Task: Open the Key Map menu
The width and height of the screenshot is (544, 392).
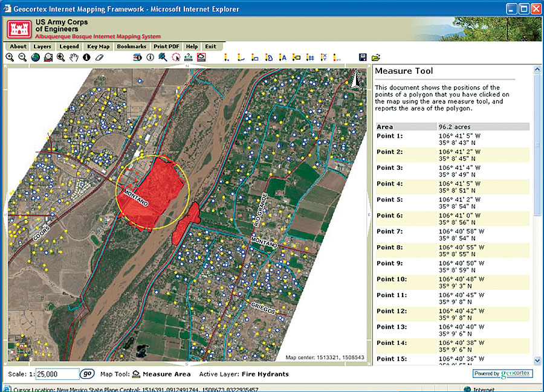Action: click(x=98, y=47)
